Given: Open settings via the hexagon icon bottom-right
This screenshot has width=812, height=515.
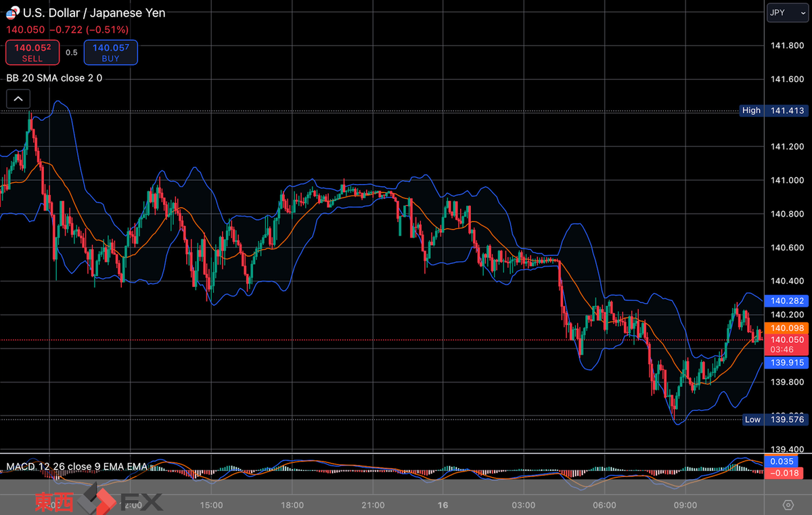Looking at the screenshot, I should (x=788, y=505).
